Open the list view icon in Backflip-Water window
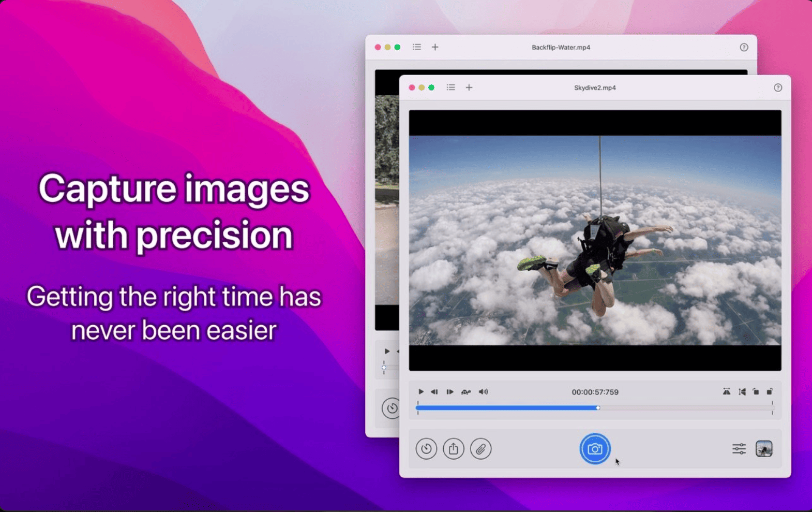The width and height of the screenshot is (812, 512). point(417,47)
